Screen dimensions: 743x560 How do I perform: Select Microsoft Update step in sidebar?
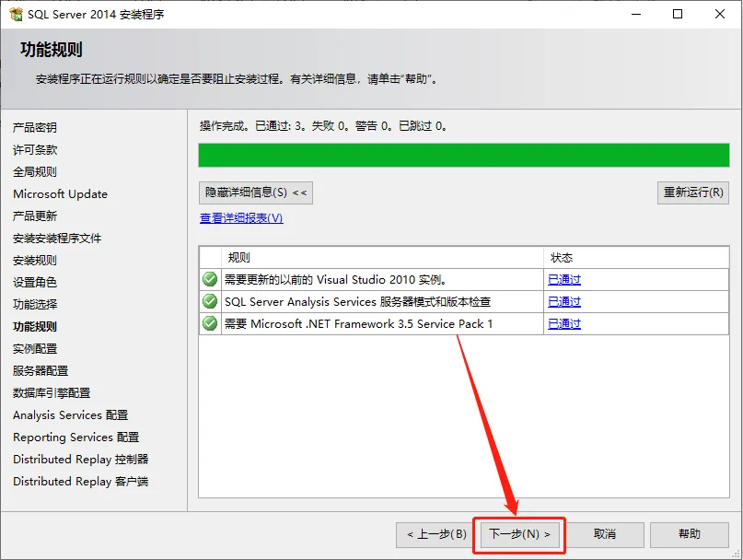(x=60, y=194)
